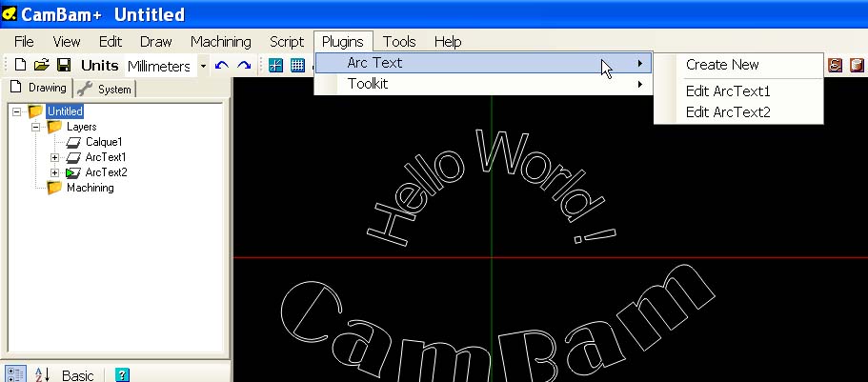Click the brown toolpath machining toolbar icon

tap(835, 66)
